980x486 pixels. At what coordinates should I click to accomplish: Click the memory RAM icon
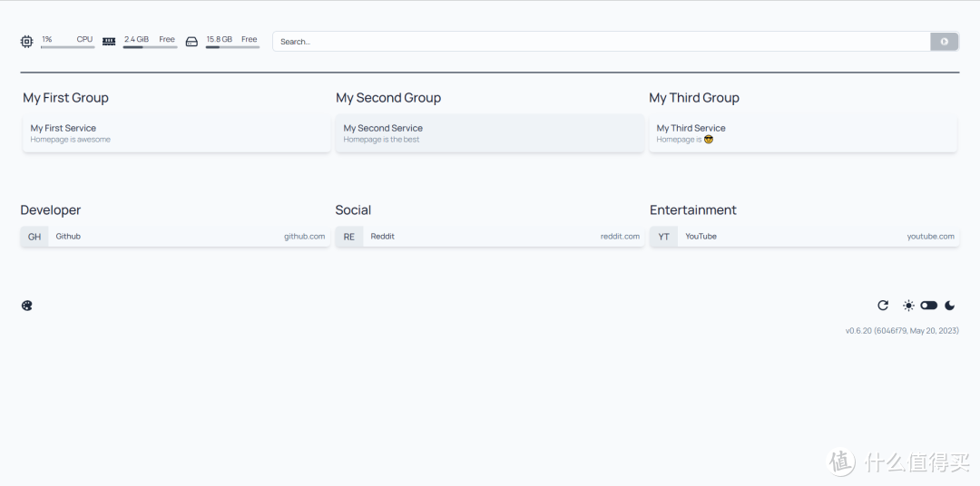tap(109, 41)
